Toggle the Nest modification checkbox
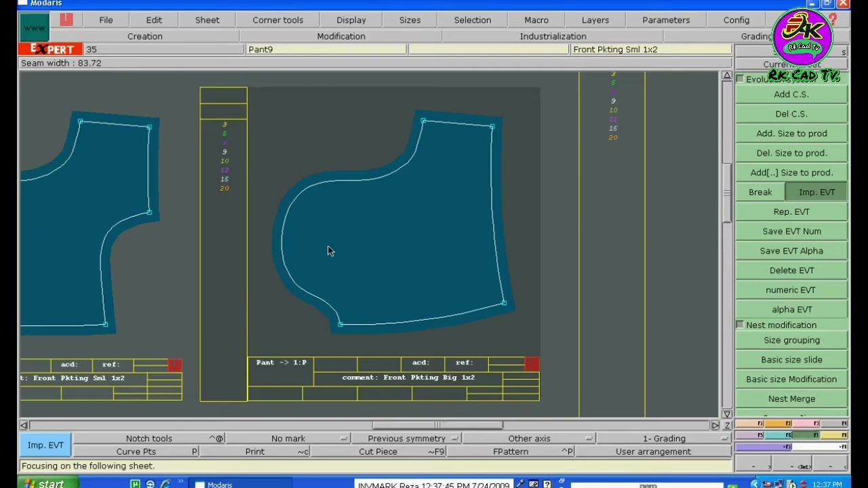The image size is (868, 488). point(740,325)
